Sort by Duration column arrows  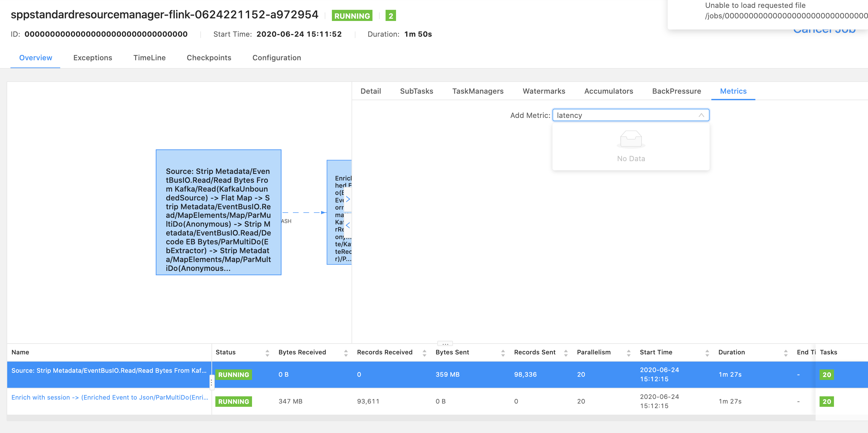[786, 353]
